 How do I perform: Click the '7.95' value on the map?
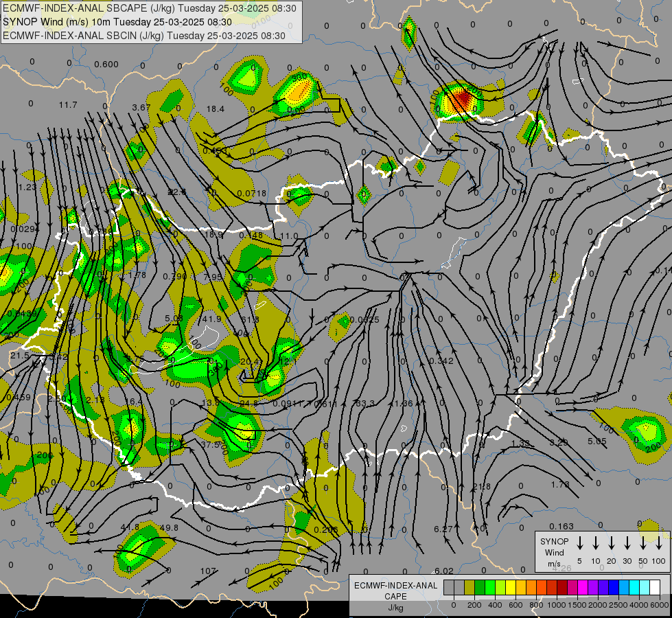[213, 277]
